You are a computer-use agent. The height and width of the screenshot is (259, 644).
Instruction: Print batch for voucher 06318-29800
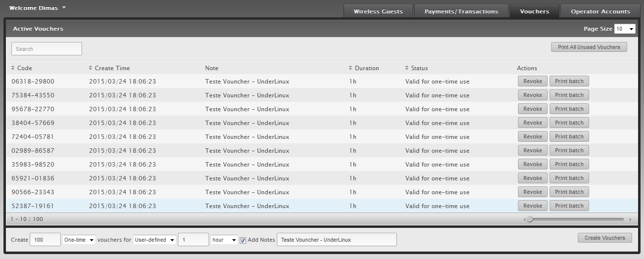(569, 81)
